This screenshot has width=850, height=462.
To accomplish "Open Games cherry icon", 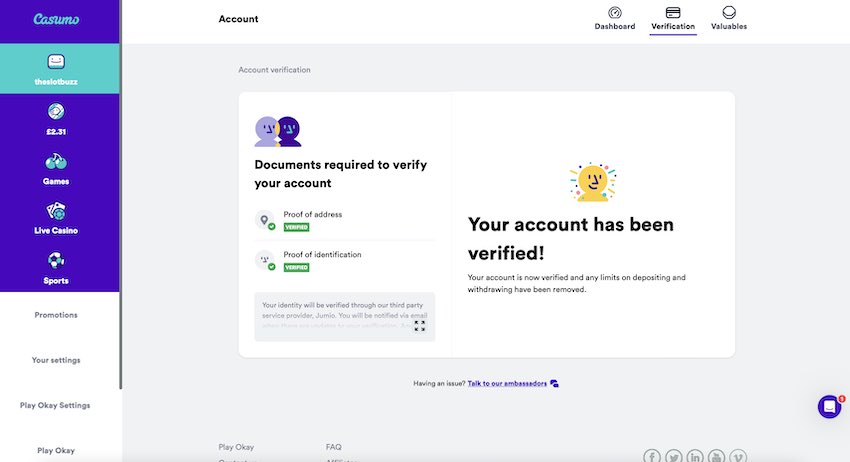I will (x=56, y=161).
